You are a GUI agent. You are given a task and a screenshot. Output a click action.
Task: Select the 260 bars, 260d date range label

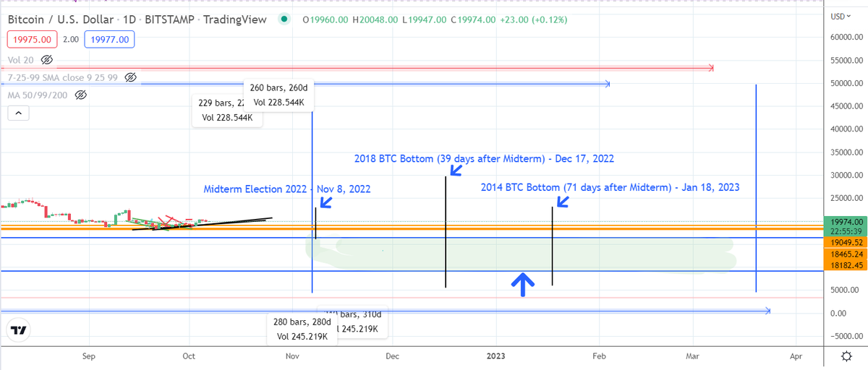click(279, 95)
